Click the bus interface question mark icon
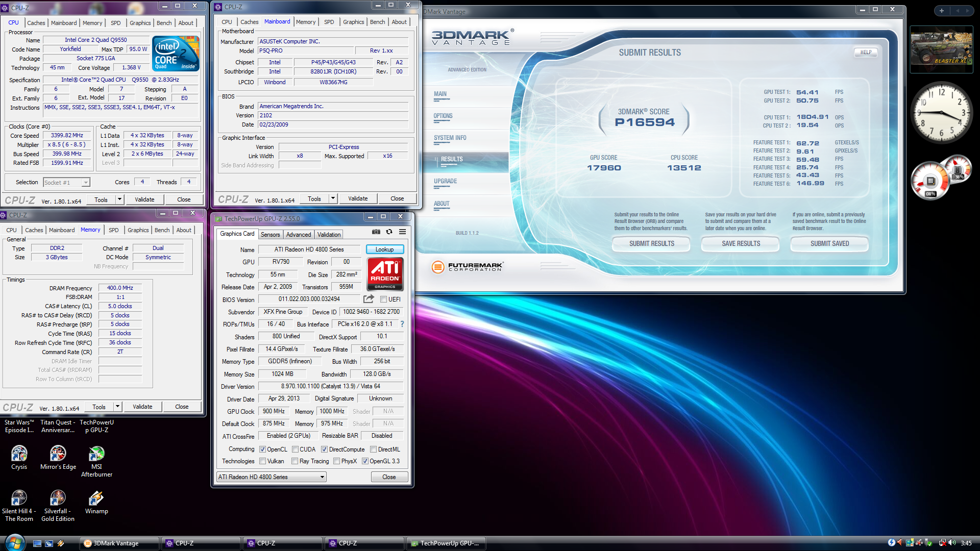The width and height of the screenshot is (980, 551). [402, 324]
